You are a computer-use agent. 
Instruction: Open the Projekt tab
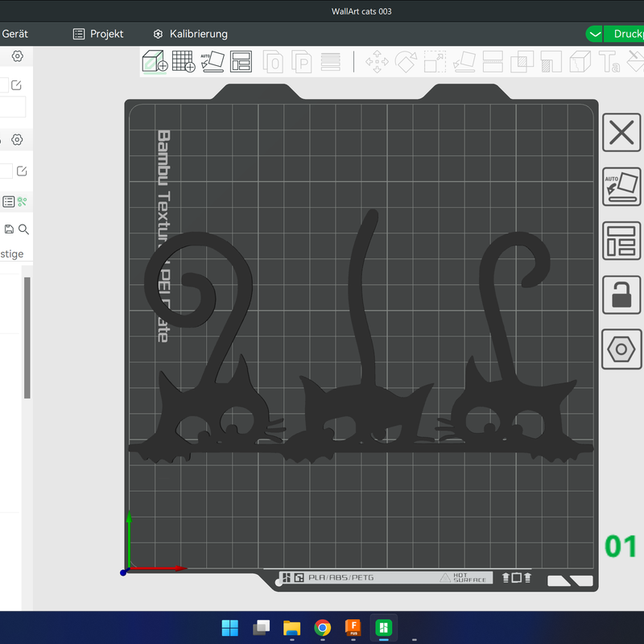pyautogui.click(x=98, y=34)
